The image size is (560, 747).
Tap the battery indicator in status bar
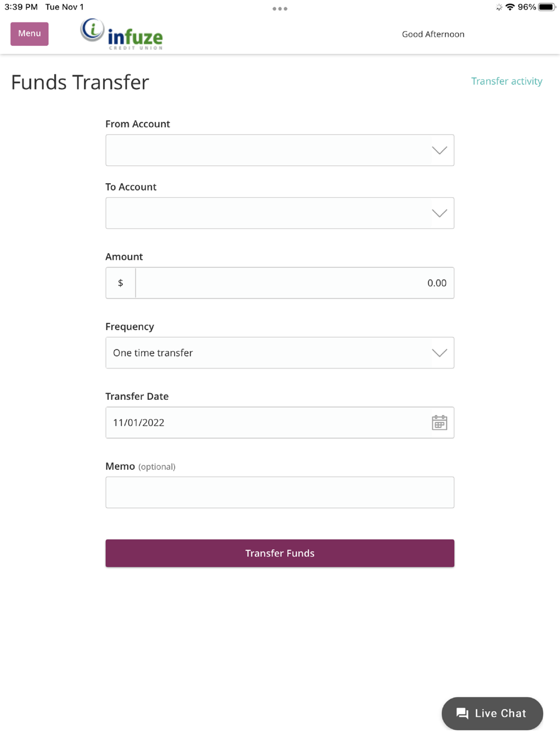click(547, 7)
